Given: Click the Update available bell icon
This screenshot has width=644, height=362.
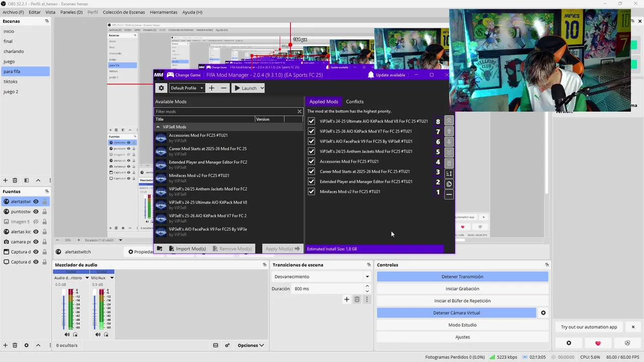Looking at the screenshot, I should (x=371, y=75).
